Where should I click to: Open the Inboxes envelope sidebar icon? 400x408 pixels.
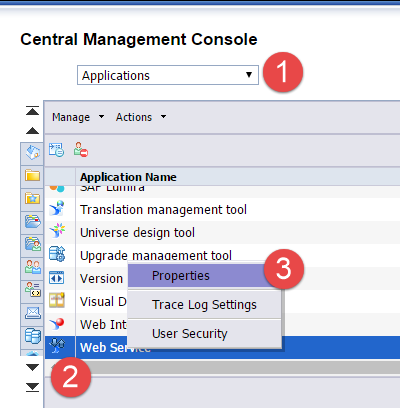pyautogui.click(x=32, y=313)
